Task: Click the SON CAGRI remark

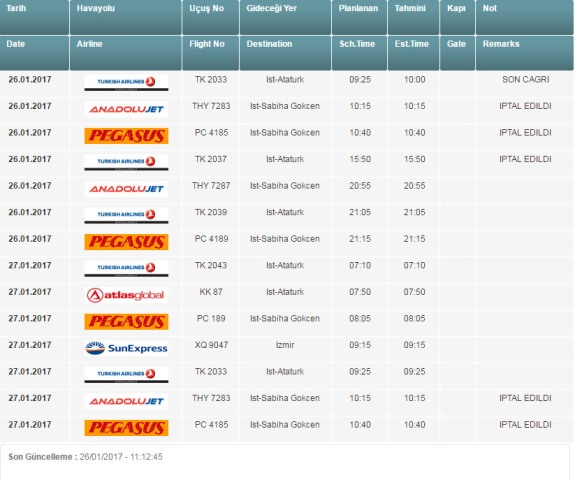Action: [525, 80]
